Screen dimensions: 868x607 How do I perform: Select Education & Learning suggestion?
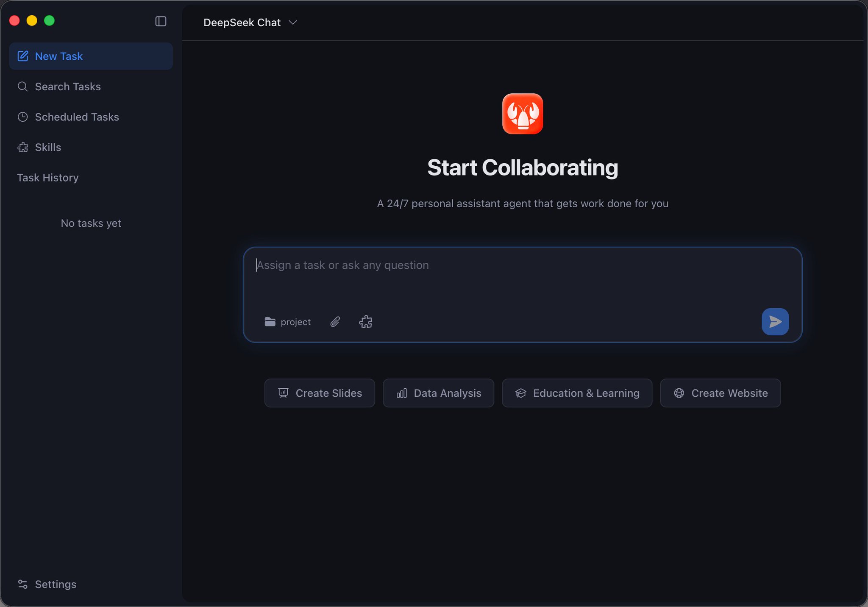pos(577,393)
